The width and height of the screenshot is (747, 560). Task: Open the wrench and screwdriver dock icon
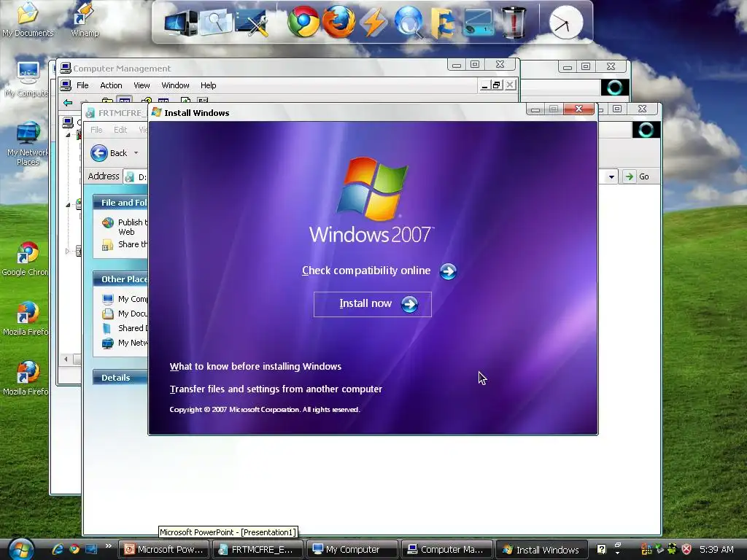coord(251,23)
